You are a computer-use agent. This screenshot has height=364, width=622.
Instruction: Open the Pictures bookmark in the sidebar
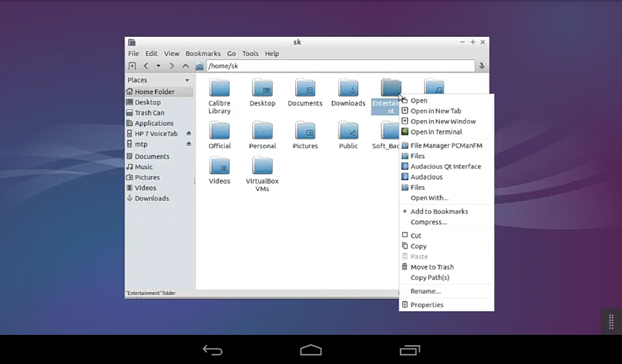[x=159, y=177]
